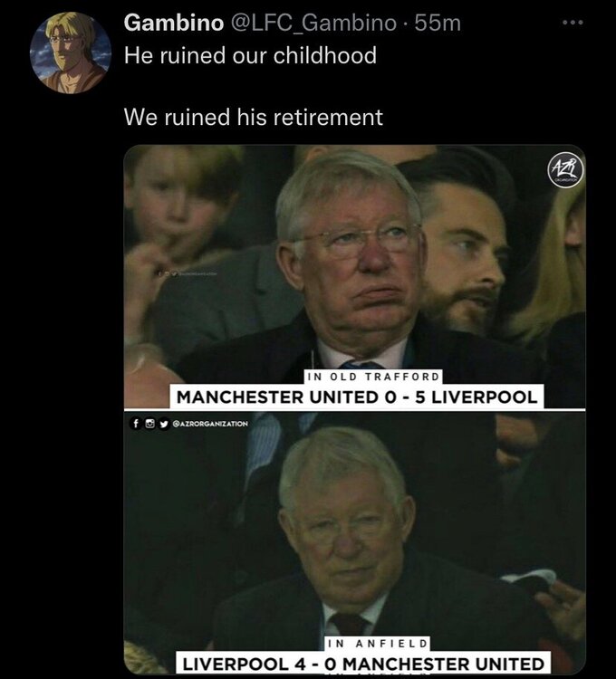Screen dimensions: 616x679
Task: Click the Facebook icon in watermark
Action: pos(136,423)
